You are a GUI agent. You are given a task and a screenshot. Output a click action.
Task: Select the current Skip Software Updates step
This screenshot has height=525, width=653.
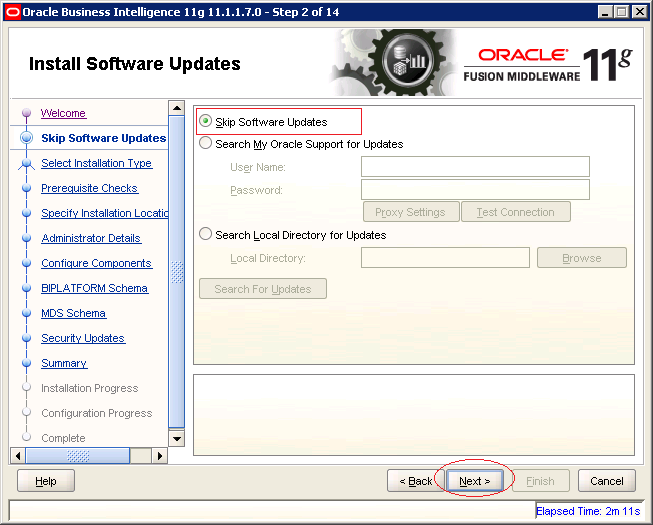(x=104, y=138)
